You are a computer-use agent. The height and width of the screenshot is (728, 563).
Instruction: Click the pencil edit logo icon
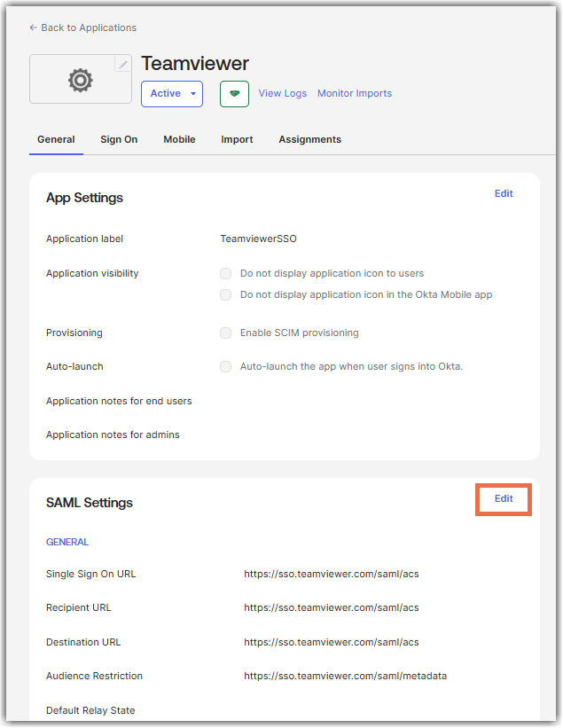click(x=122, y=64)
